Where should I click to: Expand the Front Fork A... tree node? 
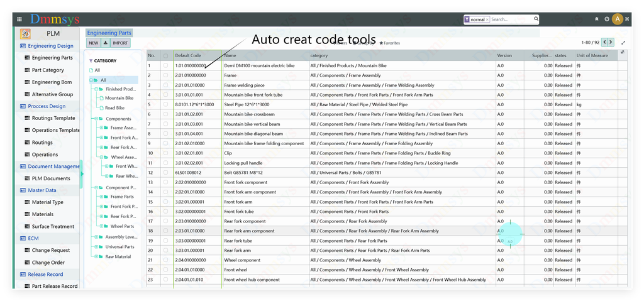tap(101, 138)
